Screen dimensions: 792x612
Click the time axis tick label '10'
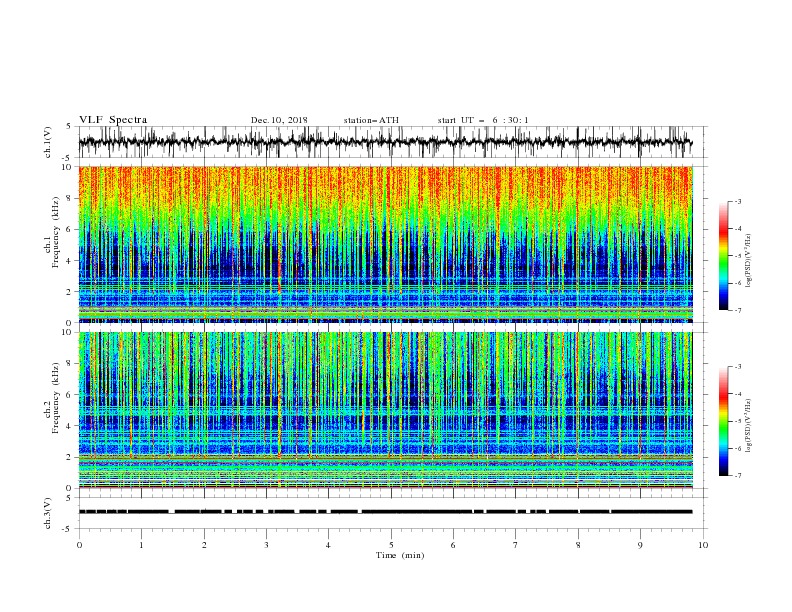click(x=703, y=545)
